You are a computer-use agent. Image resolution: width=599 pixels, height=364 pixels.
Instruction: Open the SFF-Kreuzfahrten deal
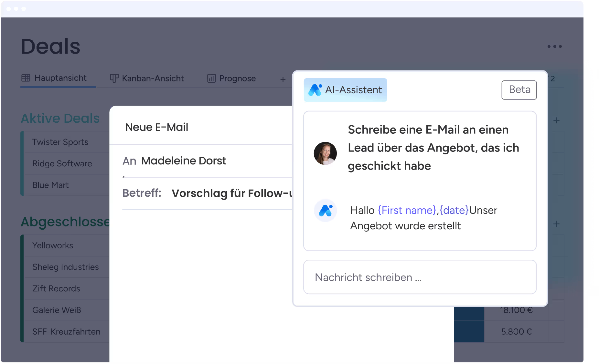click(x=66, y=332)
